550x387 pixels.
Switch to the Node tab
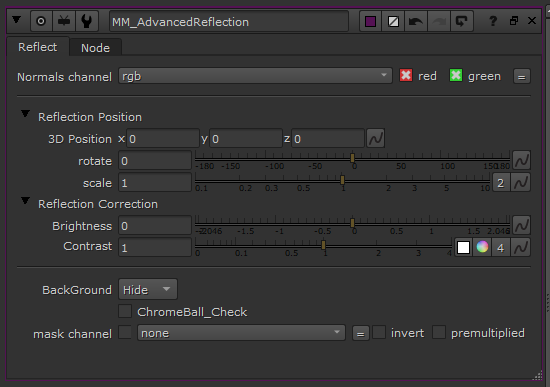95,48
